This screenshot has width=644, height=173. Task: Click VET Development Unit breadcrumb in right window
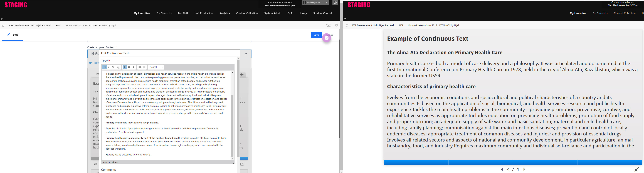(373, 25)
